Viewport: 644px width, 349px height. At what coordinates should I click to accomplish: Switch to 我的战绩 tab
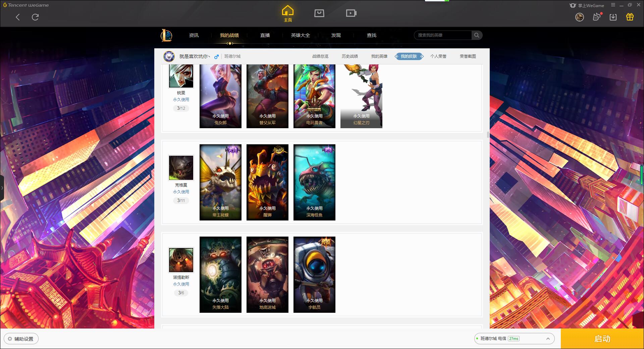click(x=229, y=35)
